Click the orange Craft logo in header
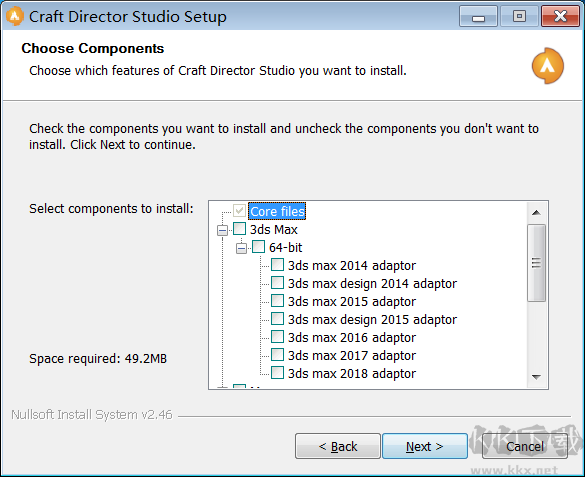Viewport: 585px width, 477px height. pyautogui.click(x=547, y=66)
